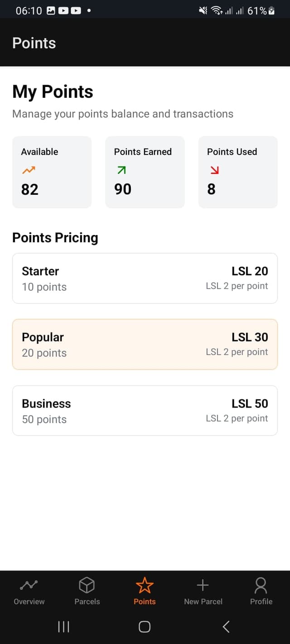This screenshot has width=290, height=644.
Task: Choose the Starter 10 points option
Action: (145, 278)
